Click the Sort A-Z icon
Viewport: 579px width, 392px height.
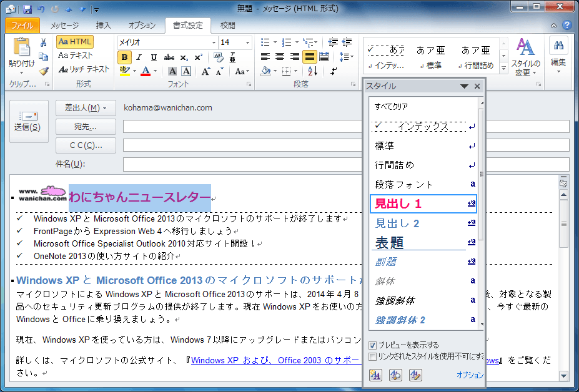point(312,71)
